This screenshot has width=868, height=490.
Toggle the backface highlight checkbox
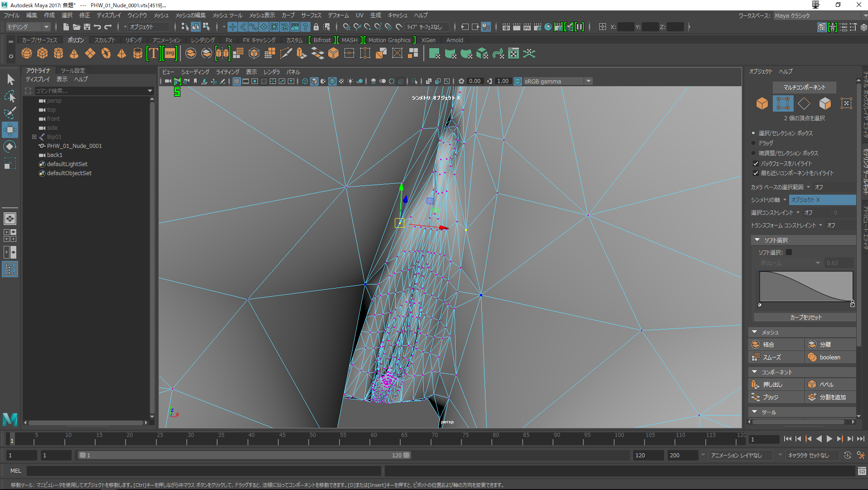pyautogui.click(x=756, y=163)
